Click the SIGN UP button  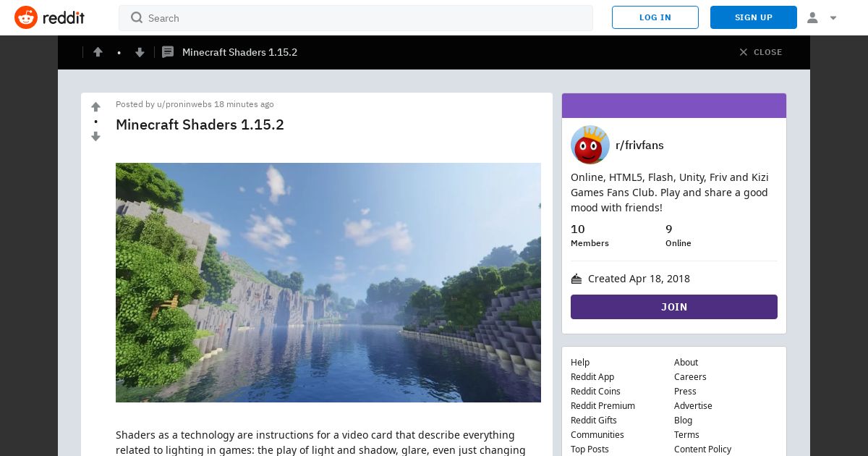(x=754, y=17)
